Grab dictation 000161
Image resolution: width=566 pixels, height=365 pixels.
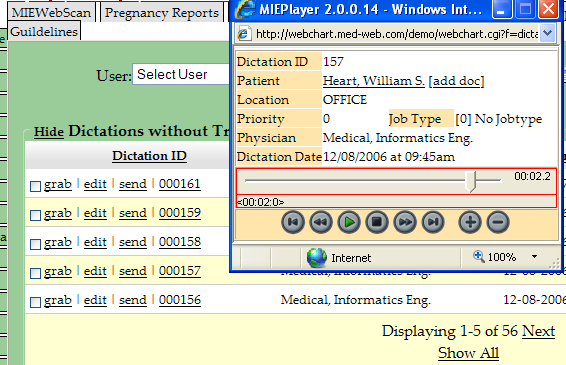(58, 184)
